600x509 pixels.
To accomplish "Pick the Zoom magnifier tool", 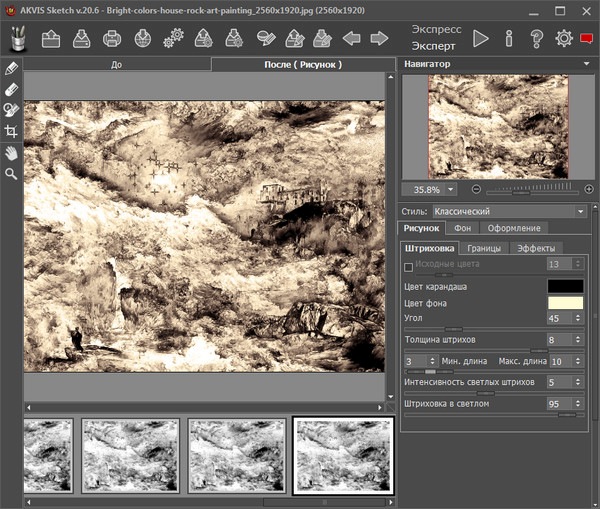I will [11, 173].
